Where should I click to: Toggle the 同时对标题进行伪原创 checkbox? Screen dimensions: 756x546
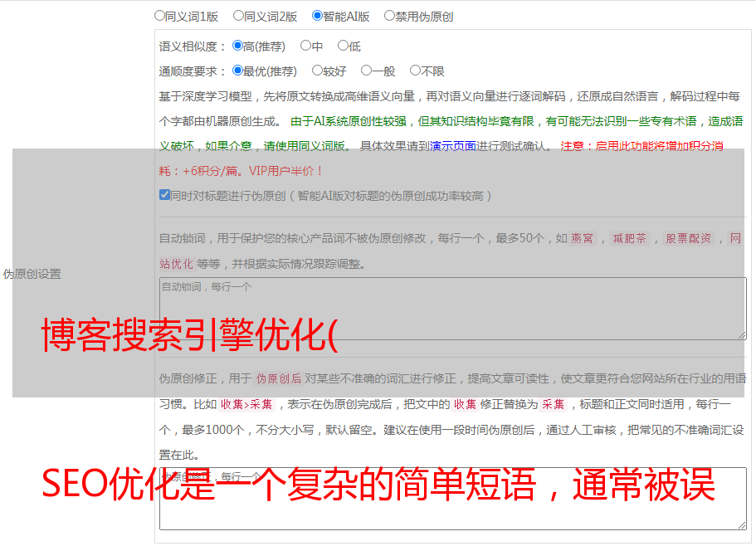coord(164,195)
